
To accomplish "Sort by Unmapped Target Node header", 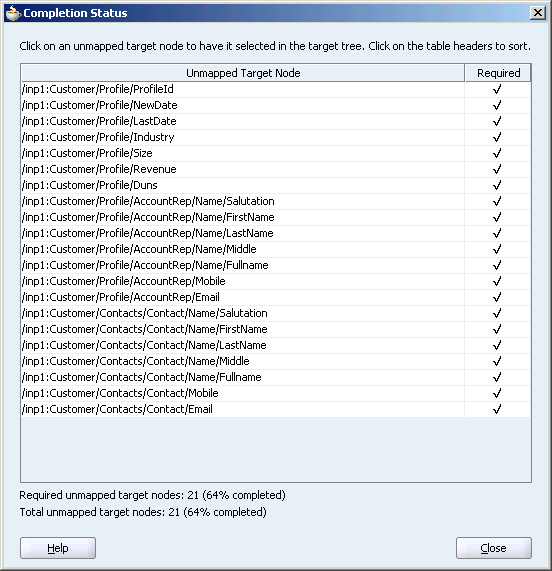I will [x=243, y=73].
